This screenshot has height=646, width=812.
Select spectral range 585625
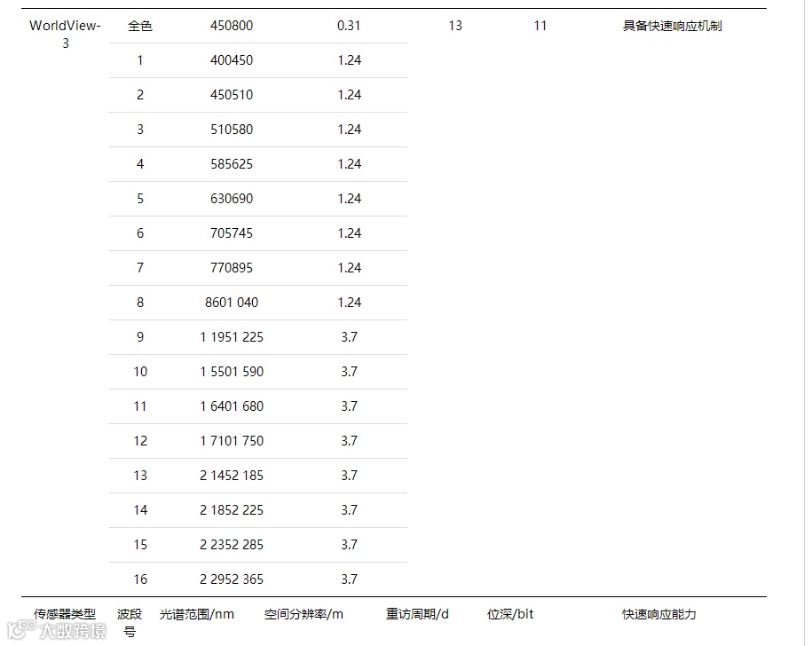[x=232, y=164]
